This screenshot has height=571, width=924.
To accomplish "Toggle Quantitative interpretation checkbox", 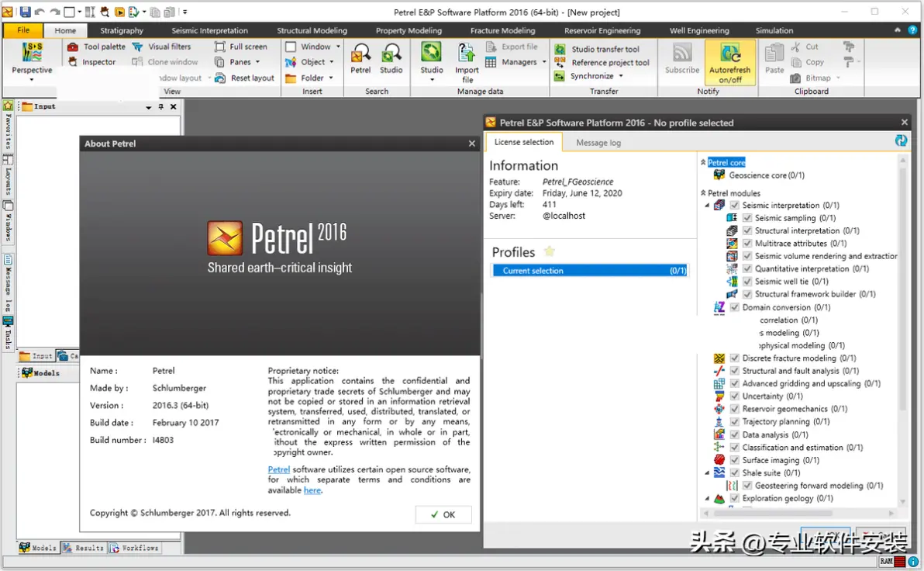I will point(747,268).
